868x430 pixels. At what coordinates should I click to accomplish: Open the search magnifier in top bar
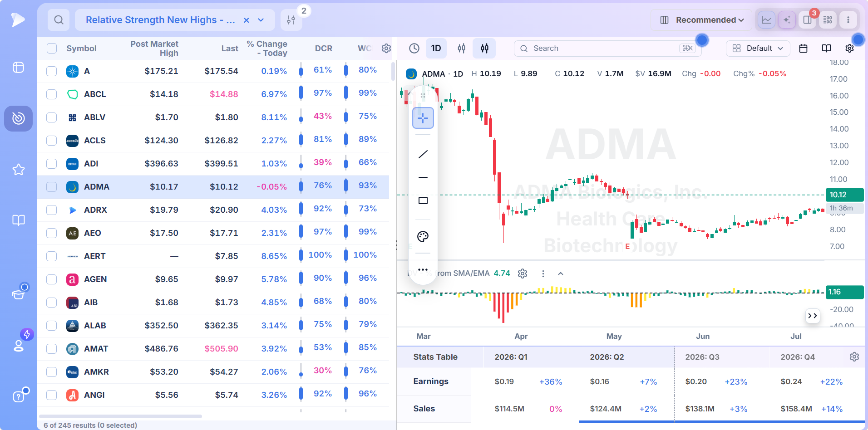pos(59,20)
